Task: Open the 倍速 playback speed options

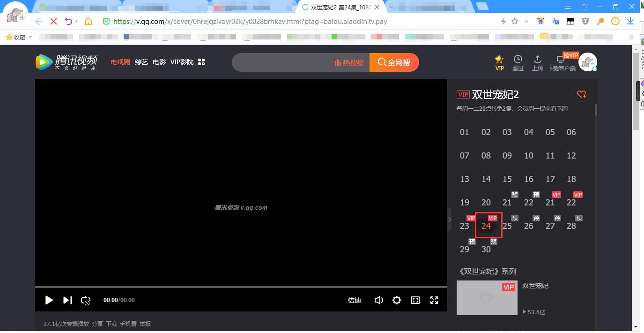Action: (355, 300)
